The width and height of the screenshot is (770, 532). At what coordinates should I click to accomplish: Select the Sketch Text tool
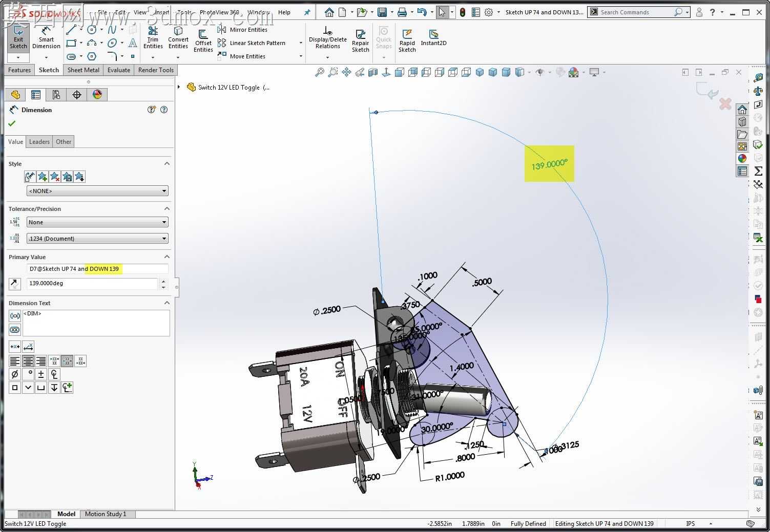133,43
